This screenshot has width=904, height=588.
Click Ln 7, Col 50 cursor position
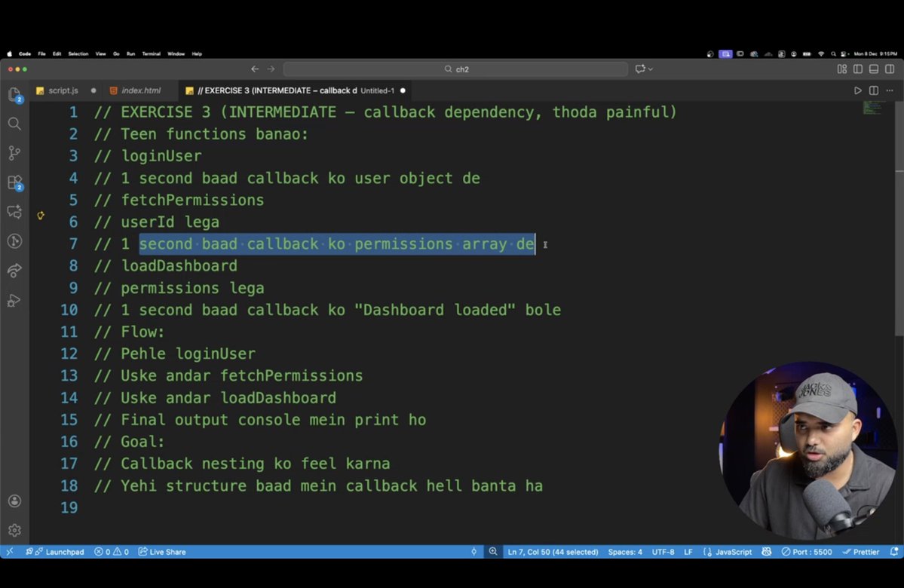coord(553,552)
